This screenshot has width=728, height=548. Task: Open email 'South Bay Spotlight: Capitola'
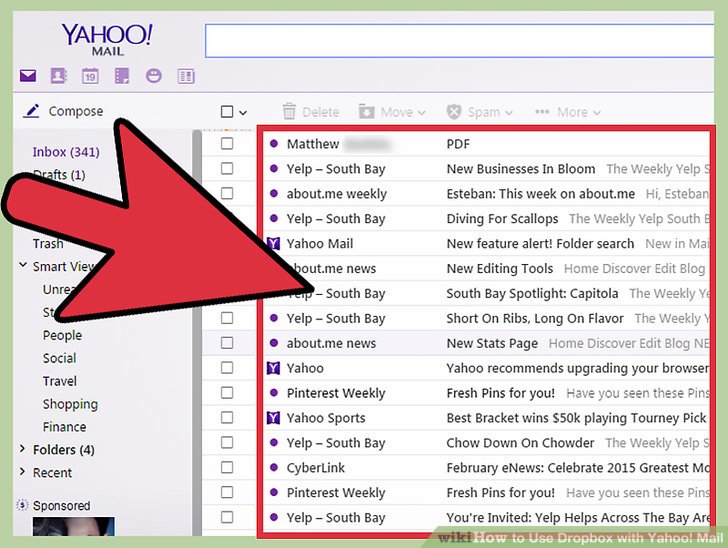point(532,294)
